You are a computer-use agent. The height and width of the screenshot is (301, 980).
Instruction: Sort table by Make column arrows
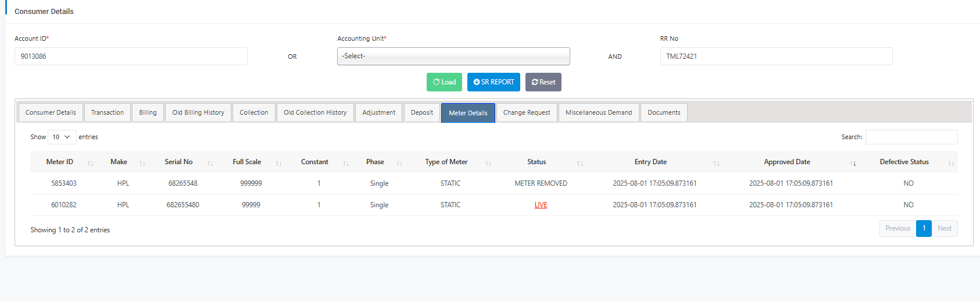142,163
